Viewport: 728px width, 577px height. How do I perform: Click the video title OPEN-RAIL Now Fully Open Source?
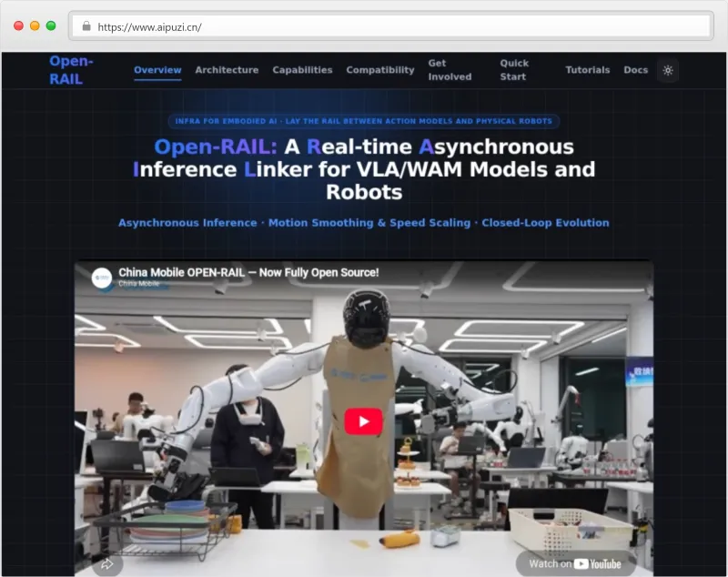(x=248, y=272)
